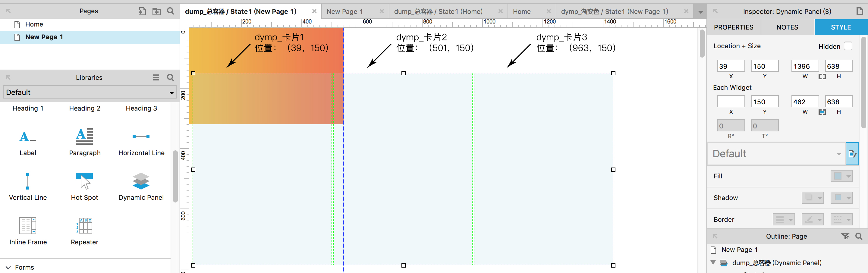Open the STYLE tab
This screenshot has height=273, width=868.
[x=841, y=27]
